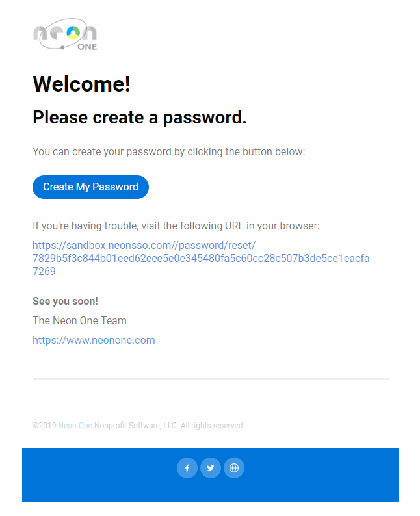420x516 pixels.
Task: Visit the https://www.neonone.com link
Action: pos(94,340)
